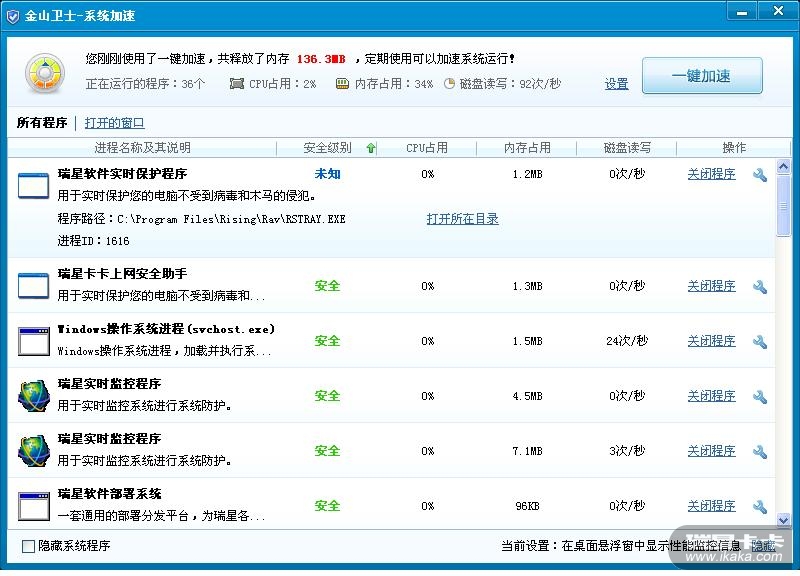The image size is (800, 576).
Task: Click the 金山卫士 shield title icon
Action: click(13, 16)
